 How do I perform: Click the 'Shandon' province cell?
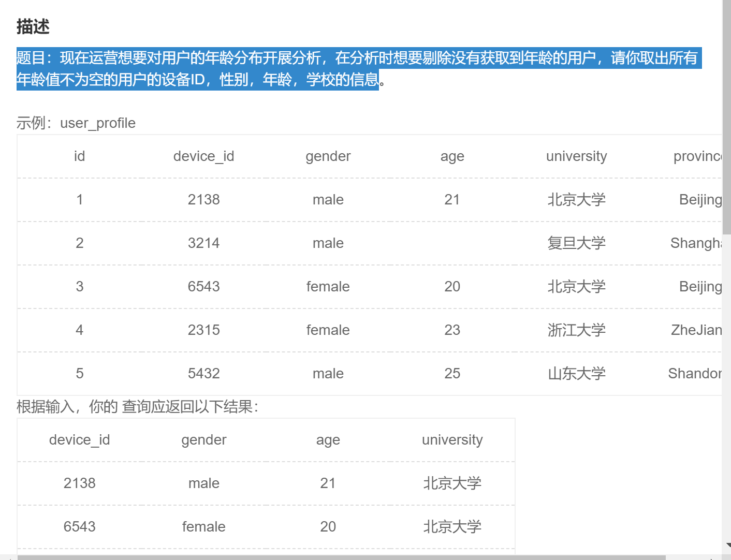pos(695,374)
